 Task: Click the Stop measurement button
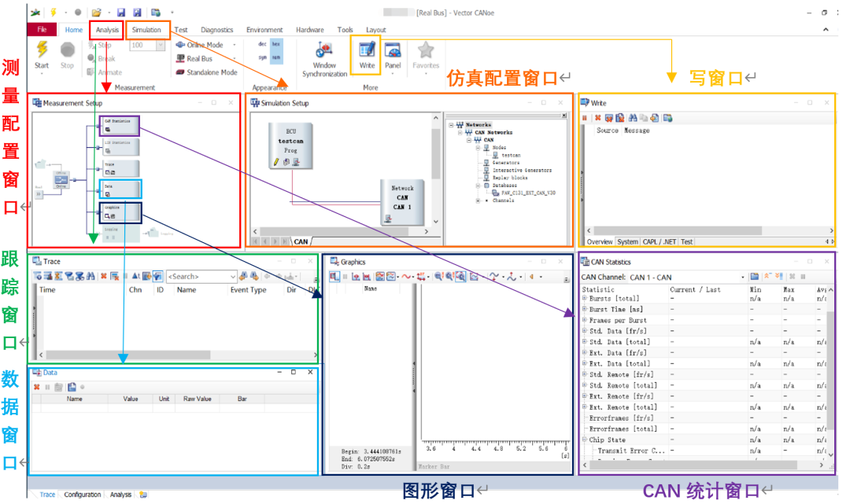coord(67,55)
